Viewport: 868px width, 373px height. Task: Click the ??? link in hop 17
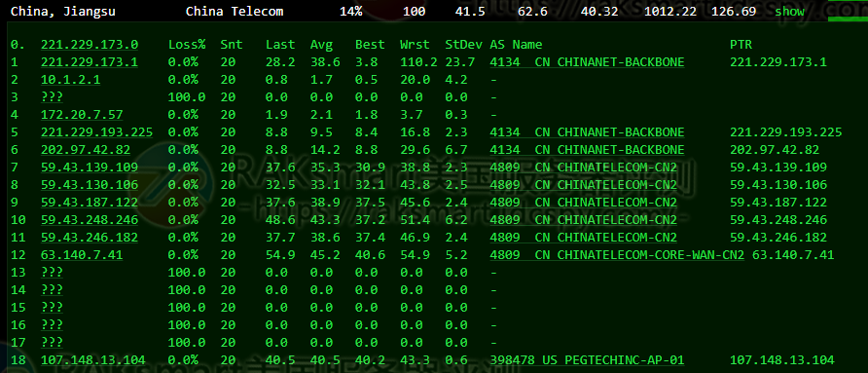point(52,343)
